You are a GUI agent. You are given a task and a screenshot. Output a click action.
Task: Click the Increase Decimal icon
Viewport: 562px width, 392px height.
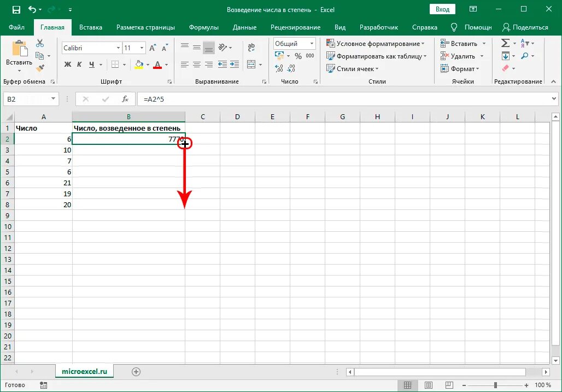[x=279, y=68]
